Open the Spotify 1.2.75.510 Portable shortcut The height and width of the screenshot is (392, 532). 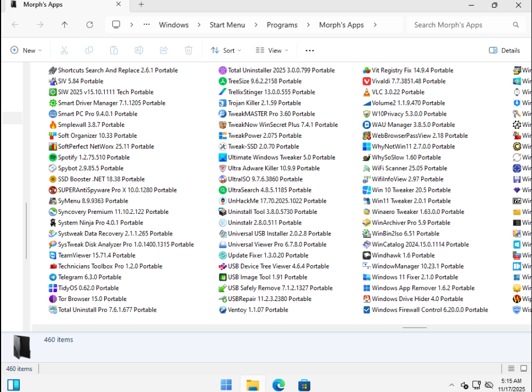tap(94, 157)
